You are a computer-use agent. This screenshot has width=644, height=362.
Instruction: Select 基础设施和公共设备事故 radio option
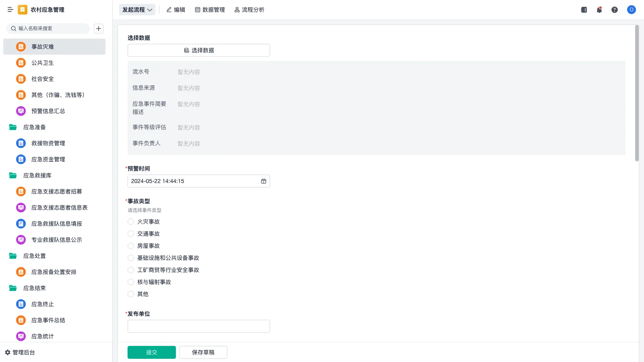(x=131, y=258)
